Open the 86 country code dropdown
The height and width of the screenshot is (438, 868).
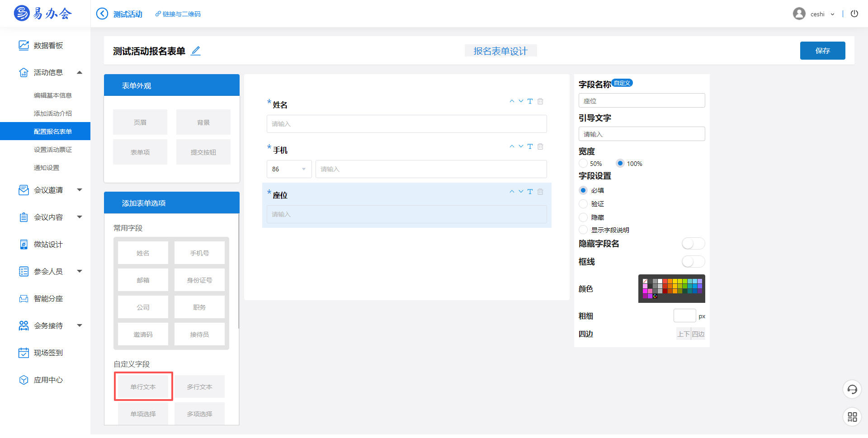coord(289,169)
